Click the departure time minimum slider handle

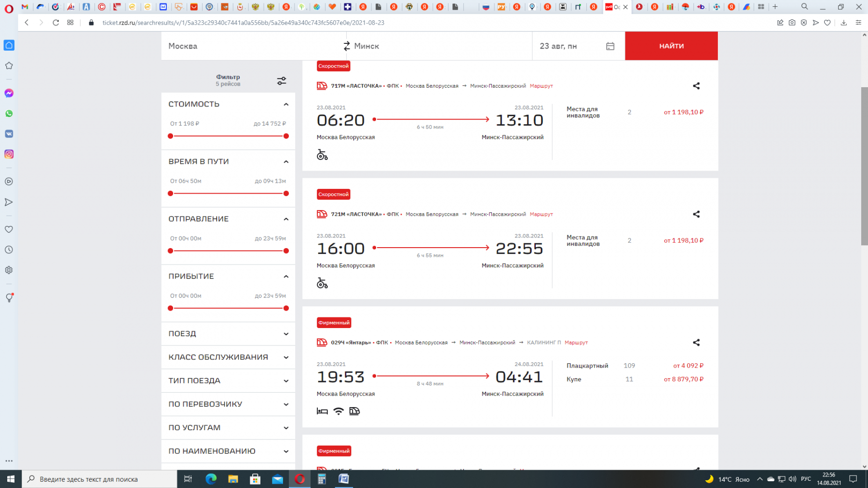coord(170,251)
